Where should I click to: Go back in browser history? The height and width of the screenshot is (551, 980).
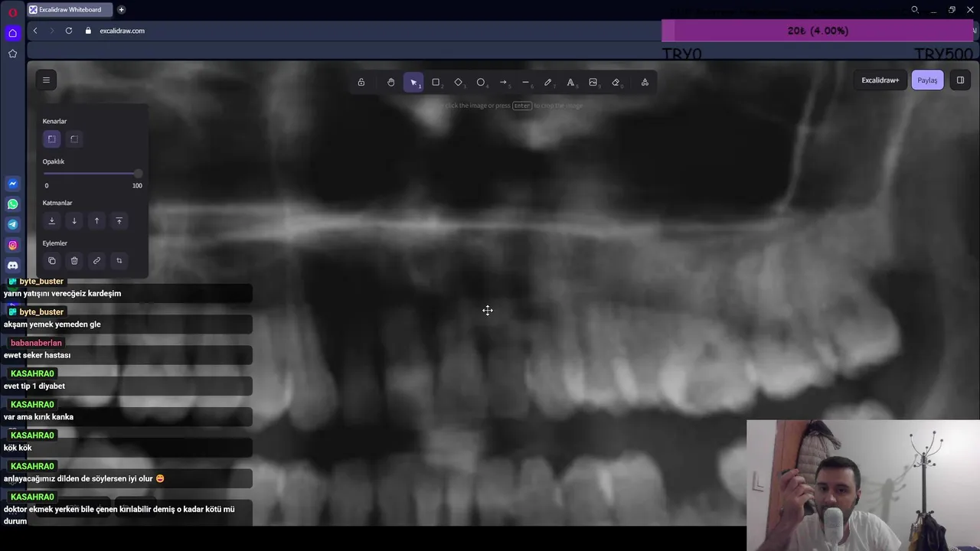(35, 31)
